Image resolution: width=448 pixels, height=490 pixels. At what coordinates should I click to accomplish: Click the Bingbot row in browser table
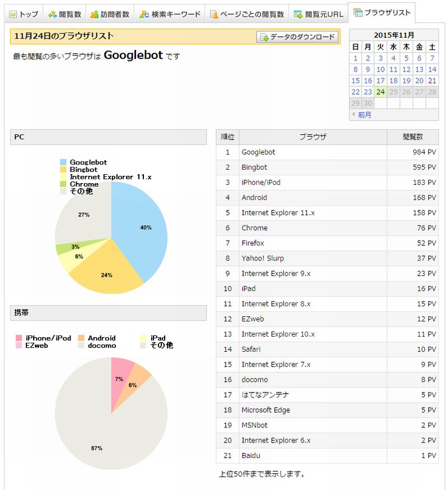(x=327, y=167)
